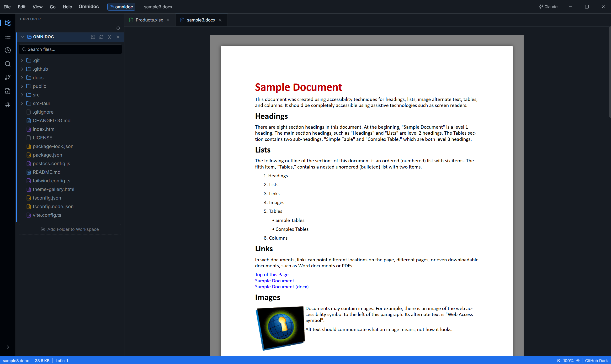Expand the src-tauri folder
This screenshot has height=364, width=611.
(22, 103)
